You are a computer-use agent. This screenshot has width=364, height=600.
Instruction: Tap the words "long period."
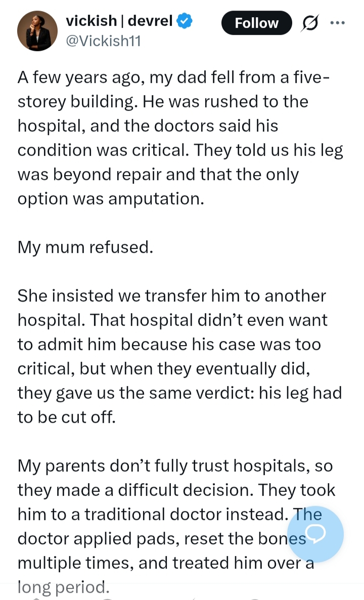click(x=63, y=587)
